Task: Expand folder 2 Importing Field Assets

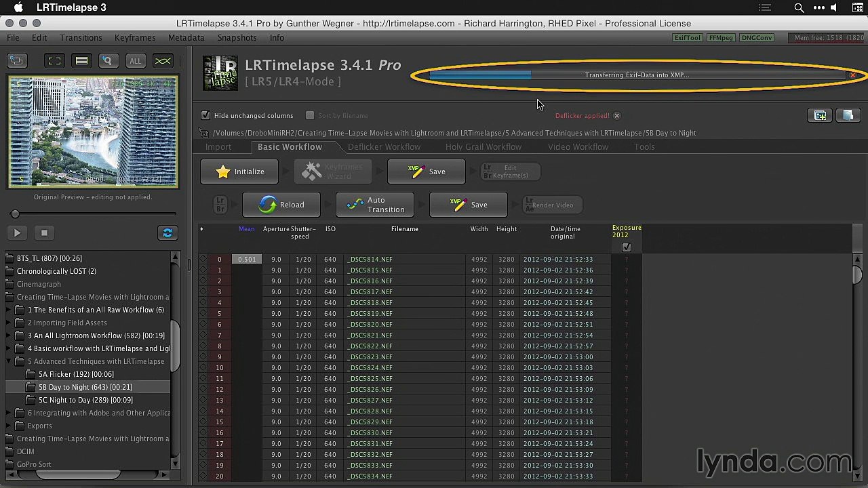Action: 9,323
